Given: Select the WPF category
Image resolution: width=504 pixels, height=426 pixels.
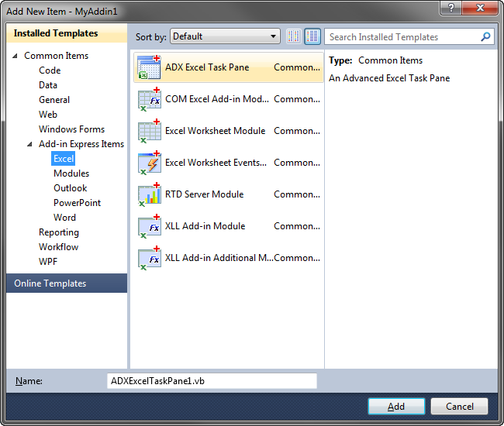Looking at the screenshot, I should tap(48, 263).
